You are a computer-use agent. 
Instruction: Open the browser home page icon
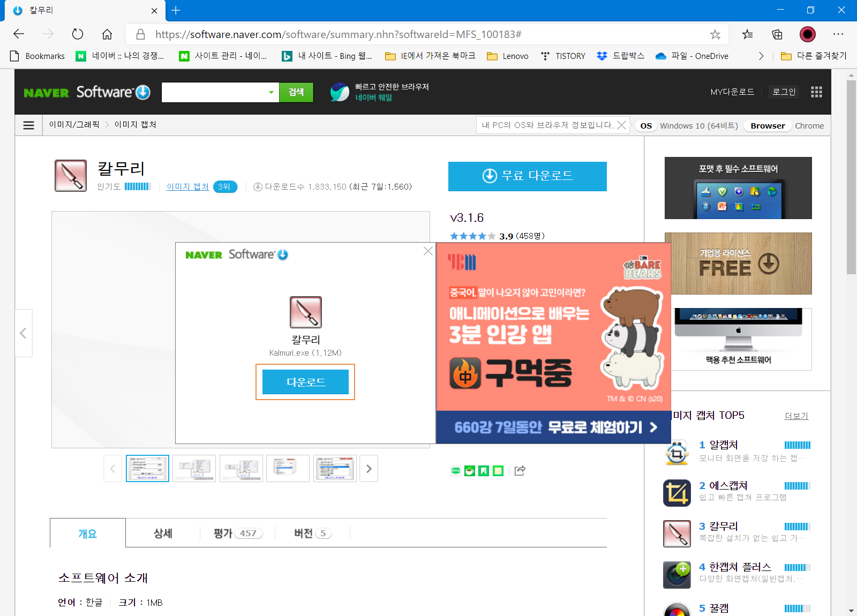click(107, 34)
